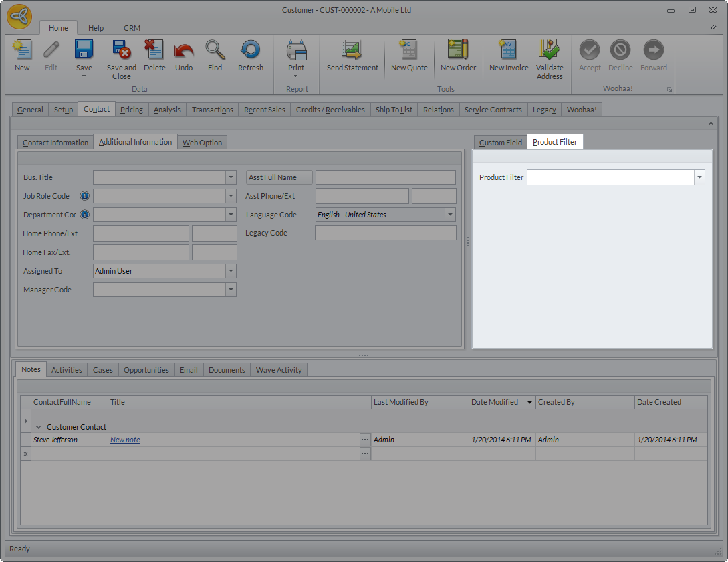728x562 pixels.
Task: Collapse the Customer Contact group row
Action: (38, 427)
